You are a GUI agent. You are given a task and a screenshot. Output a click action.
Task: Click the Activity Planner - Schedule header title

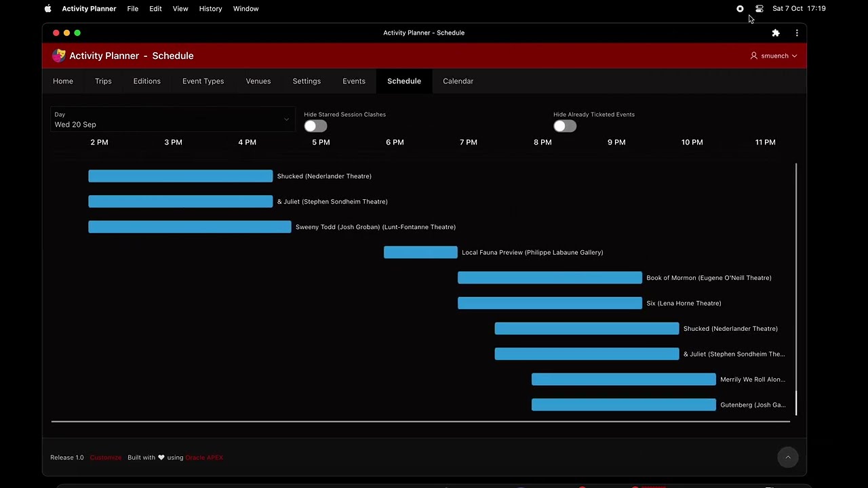point(132,56)
